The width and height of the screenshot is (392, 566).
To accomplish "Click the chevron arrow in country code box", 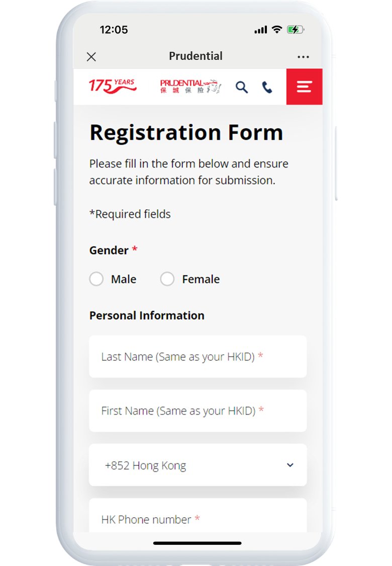I will tap(290, 465).
